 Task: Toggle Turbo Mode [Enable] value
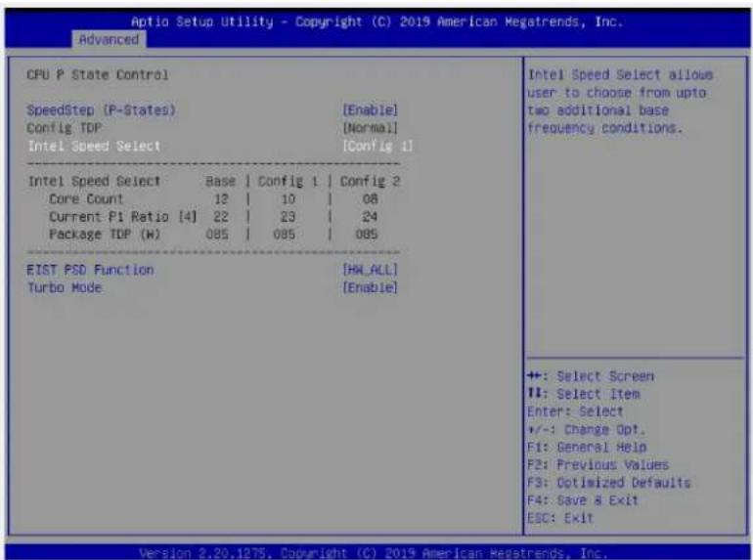tap(370, 287)
